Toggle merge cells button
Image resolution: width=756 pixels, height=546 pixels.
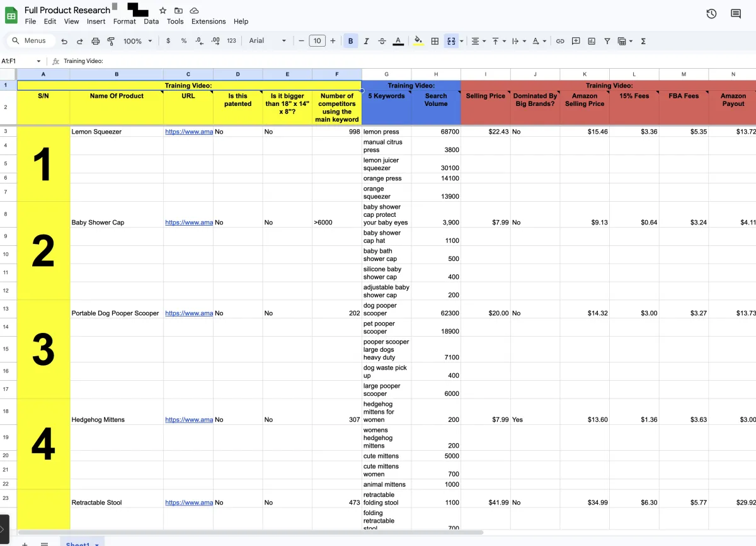pos(451,41)
